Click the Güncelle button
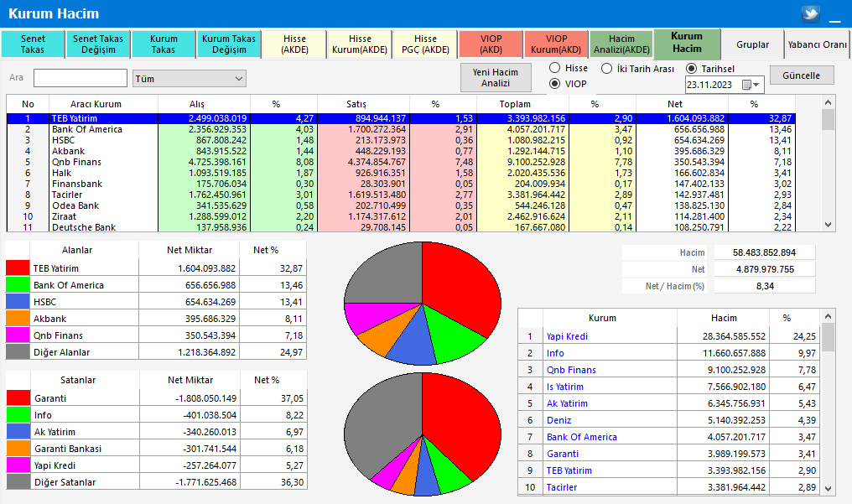Image resolution: width=852 pixels, height=504 pixels. [802, 75]
